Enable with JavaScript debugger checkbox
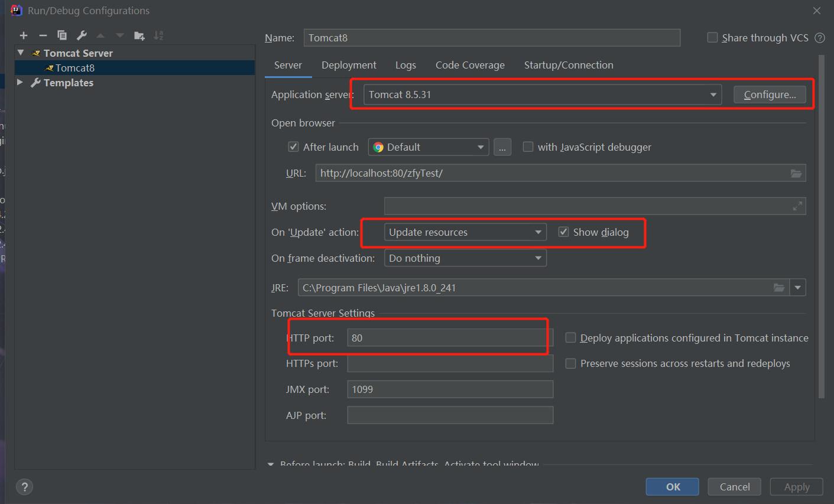834x504 pixels. pyautogui.click(x=528, y=147)
